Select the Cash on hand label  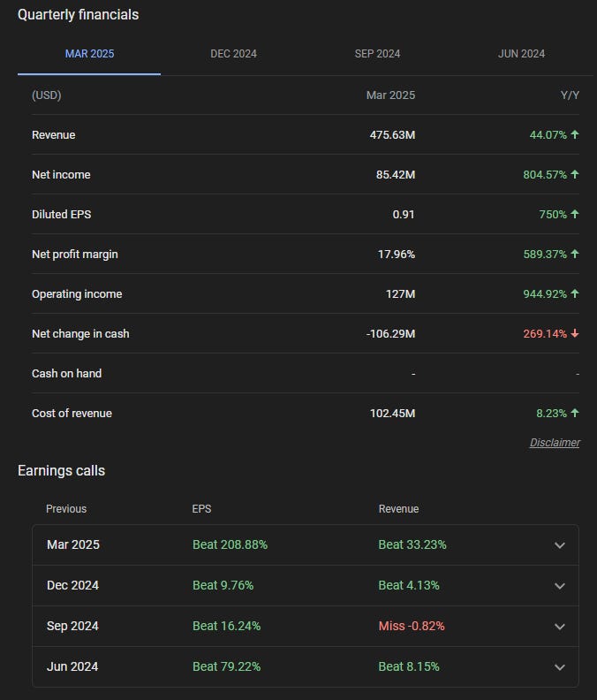66,373
